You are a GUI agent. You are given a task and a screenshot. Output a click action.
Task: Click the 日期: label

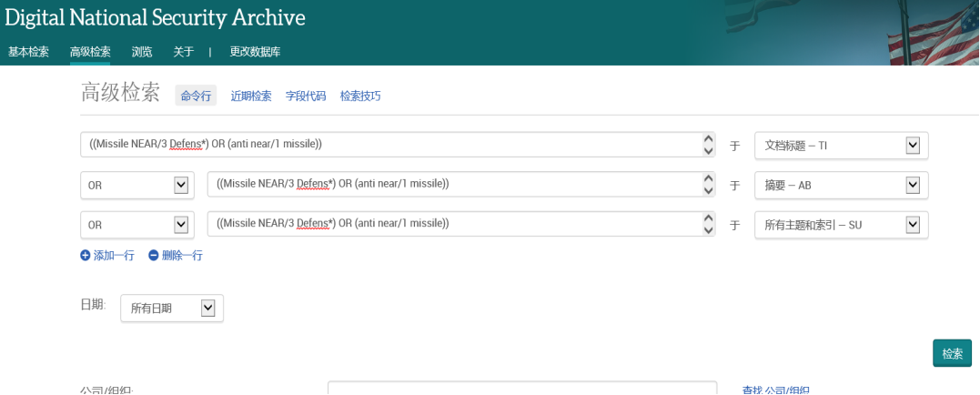[93, 305]
